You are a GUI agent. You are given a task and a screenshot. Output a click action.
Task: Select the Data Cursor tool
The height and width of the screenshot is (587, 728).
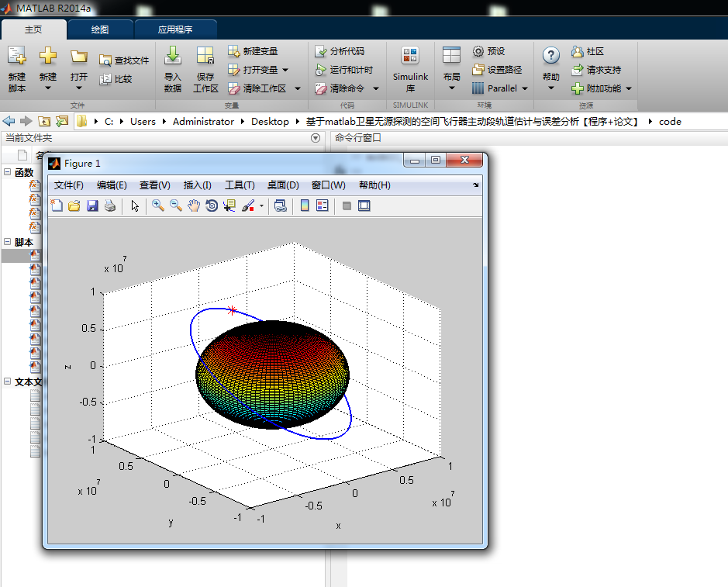[x=229, y=205]
